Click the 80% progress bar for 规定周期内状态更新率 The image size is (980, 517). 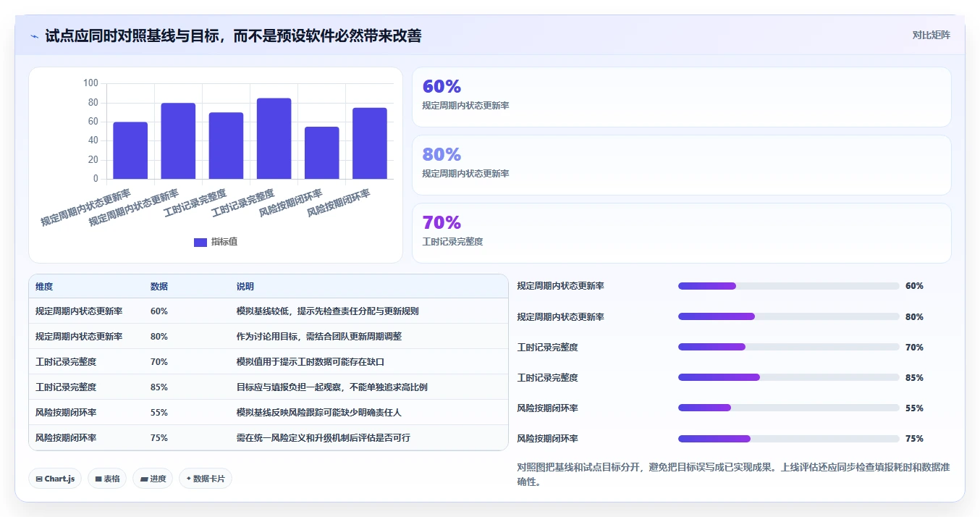coord(789,316)
